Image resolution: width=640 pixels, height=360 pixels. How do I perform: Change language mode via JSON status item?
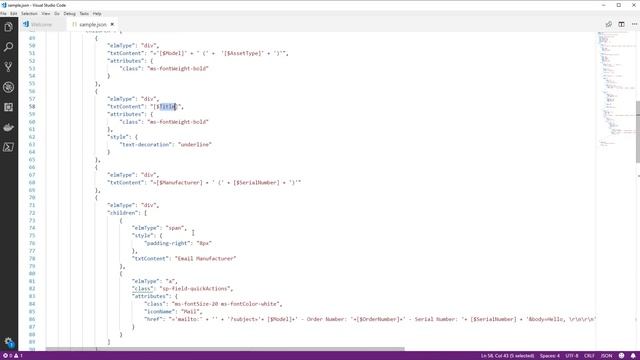tap(607, 356)
